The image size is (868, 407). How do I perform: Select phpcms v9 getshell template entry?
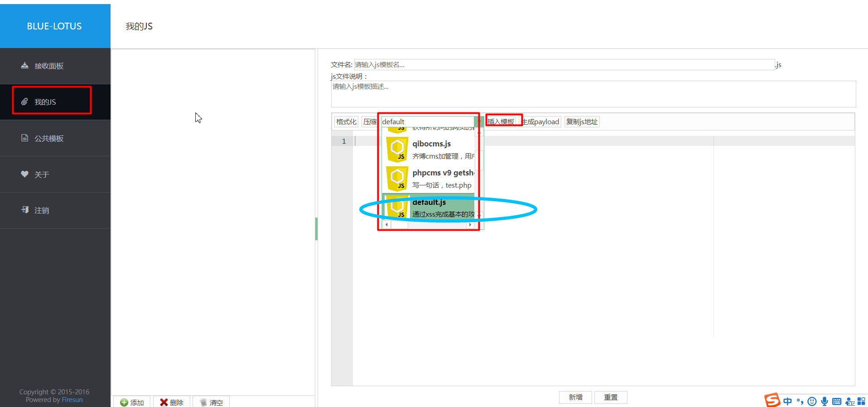click(x=429, y=179)
